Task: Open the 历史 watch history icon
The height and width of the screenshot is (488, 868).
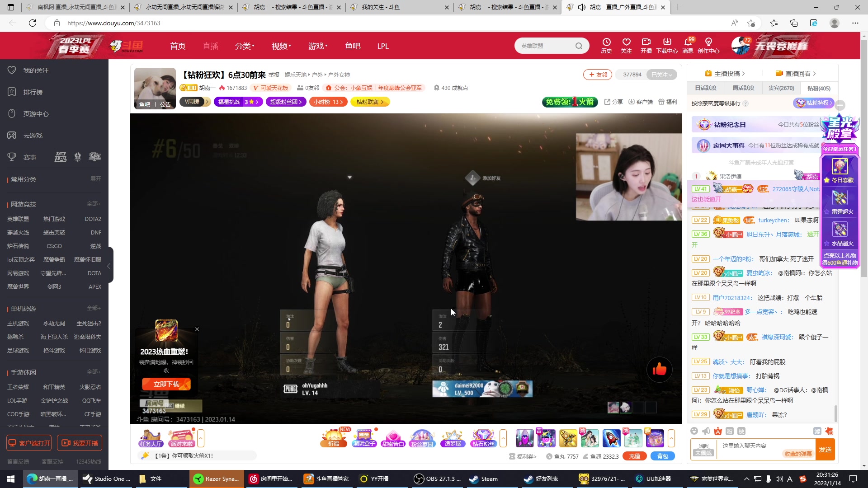Action: pyautogui.click(x=606, y=45)
